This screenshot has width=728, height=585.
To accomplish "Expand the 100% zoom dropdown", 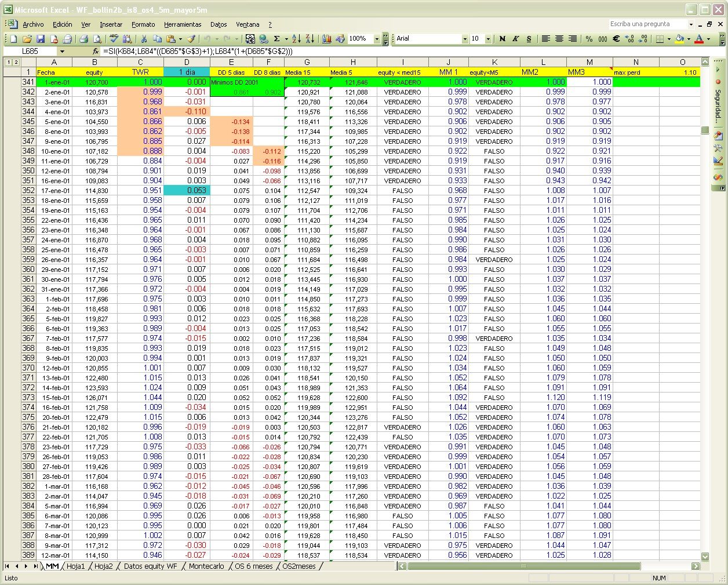I will pos(377,39).
